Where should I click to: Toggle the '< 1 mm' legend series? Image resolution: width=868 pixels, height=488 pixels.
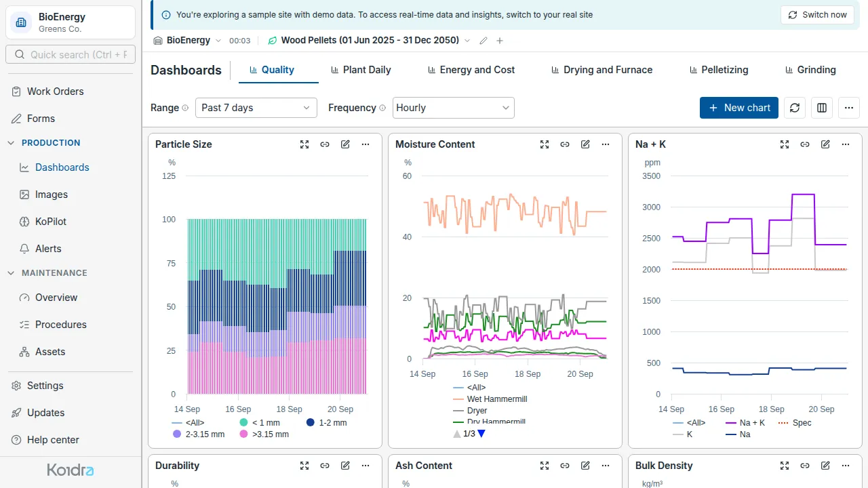[x=260, y=423]
